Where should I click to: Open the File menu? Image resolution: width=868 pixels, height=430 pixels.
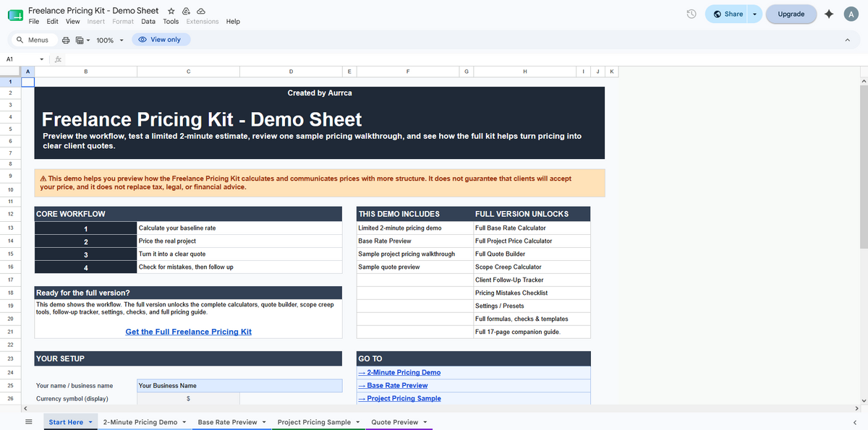point(34,22)
